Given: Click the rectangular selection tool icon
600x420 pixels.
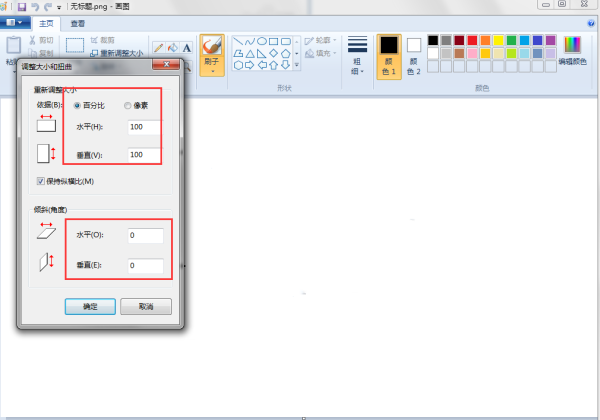Looking at the screenshot, I should 75,44.
